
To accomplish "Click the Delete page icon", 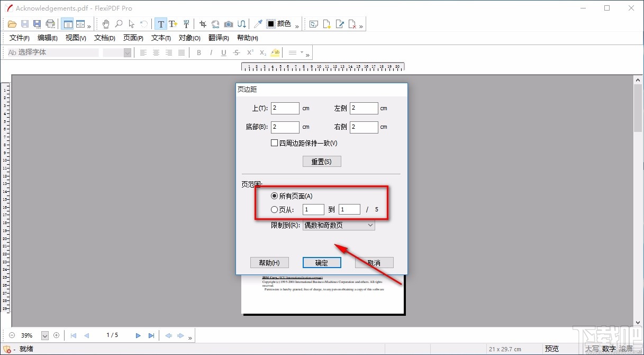I will 352,24.
